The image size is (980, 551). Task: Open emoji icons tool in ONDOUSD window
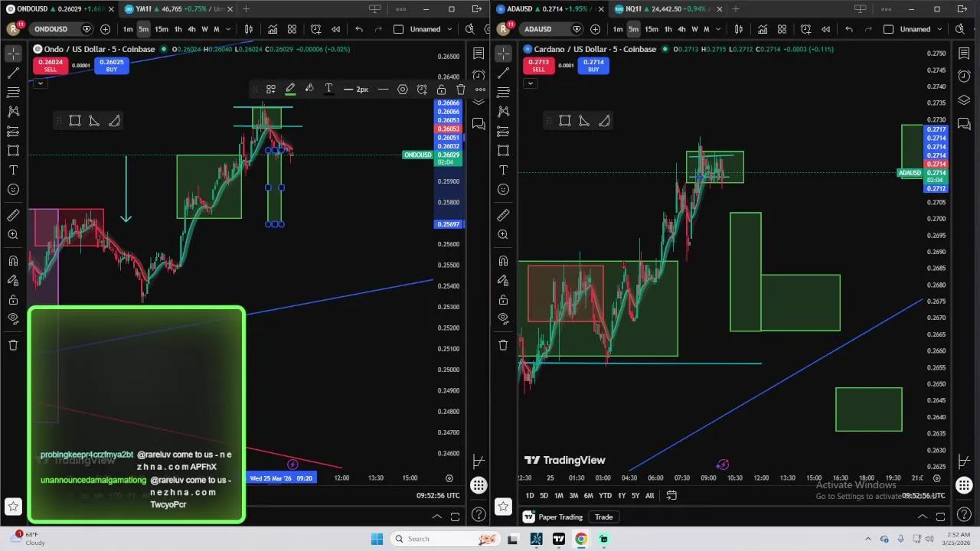click(x=13, y=189)
